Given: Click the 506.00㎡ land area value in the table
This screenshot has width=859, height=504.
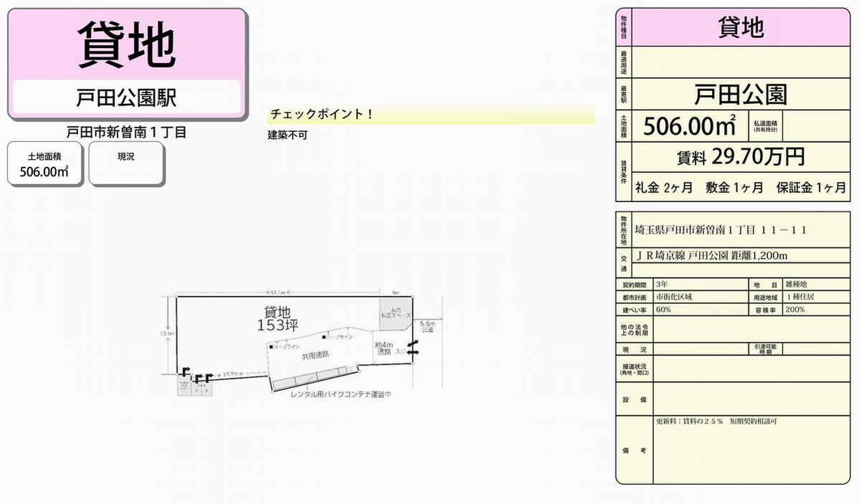Looking at the screenshot, I should coord(689,126).
